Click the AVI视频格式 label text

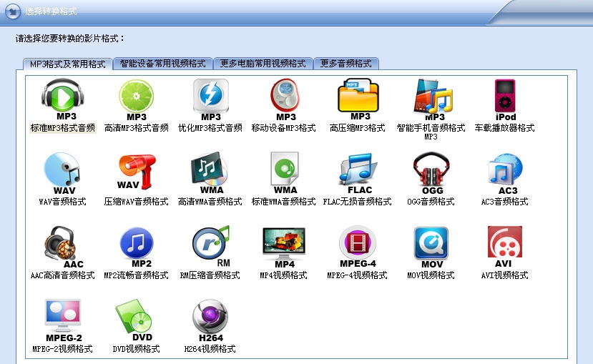click(x=504, y=275)
